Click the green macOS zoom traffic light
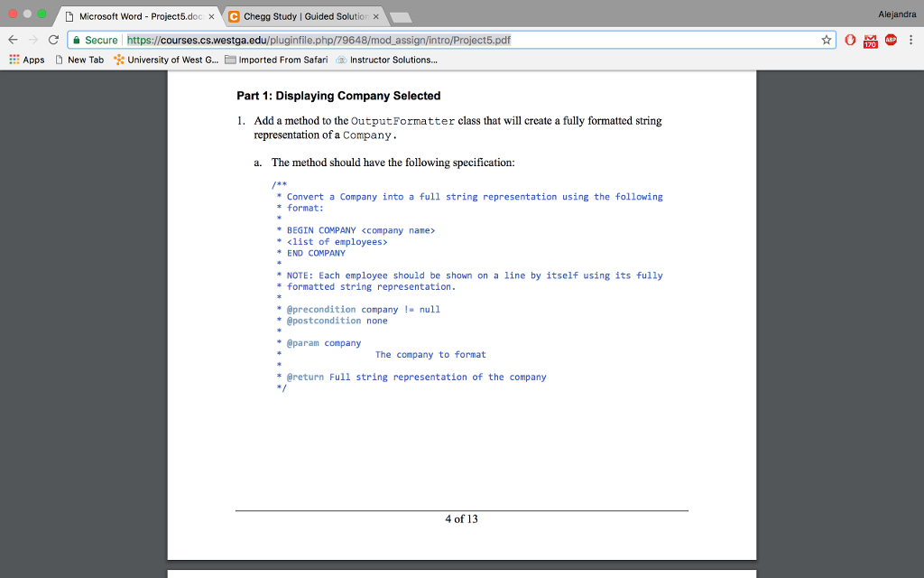Image resolution: width=924 pixels, height=578 pixels. click(40, 14)
